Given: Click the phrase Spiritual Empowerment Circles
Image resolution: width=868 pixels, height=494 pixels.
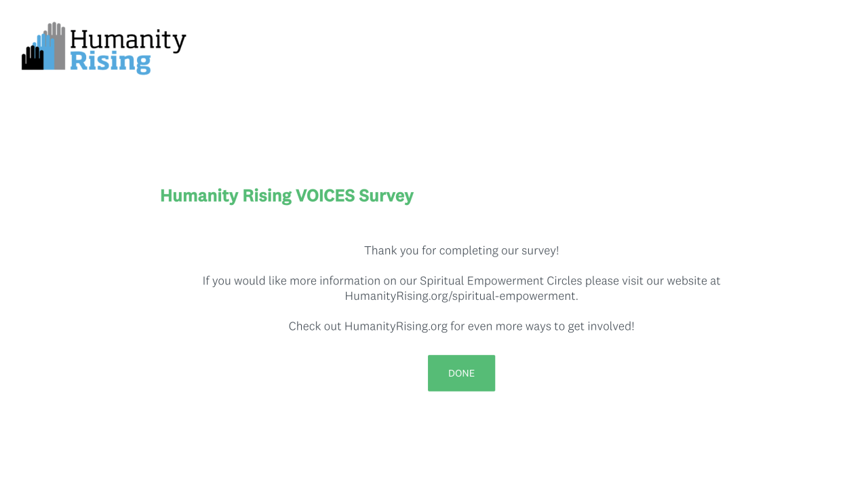Looking at the screenshot, I should [500, 281].
